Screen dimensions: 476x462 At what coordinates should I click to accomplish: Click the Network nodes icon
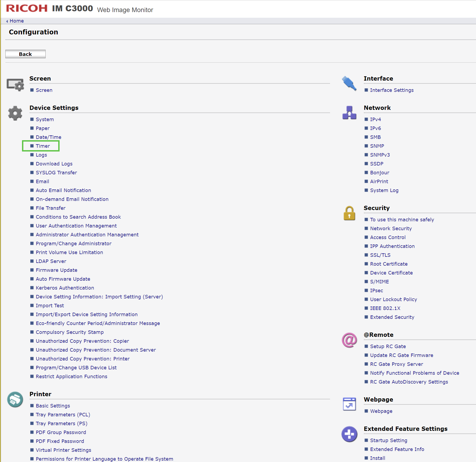pyautogui.click(x=349, y=113)
